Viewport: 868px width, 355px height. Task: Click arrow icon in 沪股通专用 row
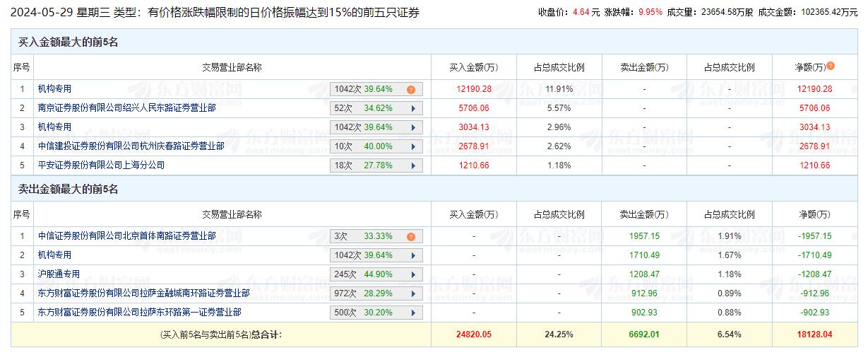(412, 274)
